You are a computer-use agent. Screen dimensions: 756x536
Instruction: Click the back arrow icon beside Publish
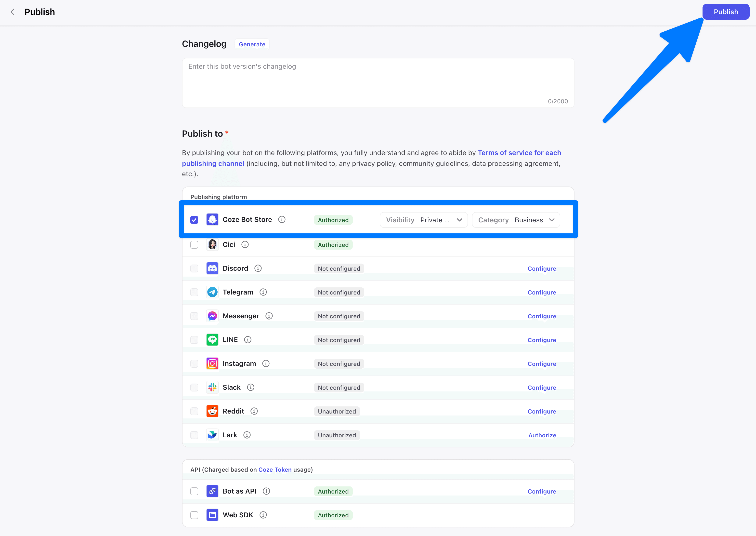coord(13,12)
